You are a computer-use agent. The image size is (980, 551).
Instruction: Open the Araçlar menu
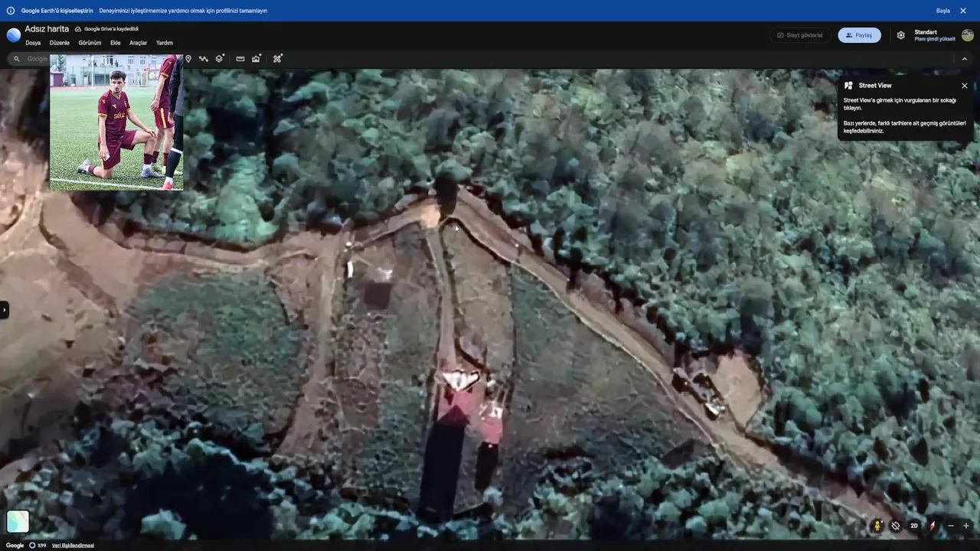coord(139,43)
